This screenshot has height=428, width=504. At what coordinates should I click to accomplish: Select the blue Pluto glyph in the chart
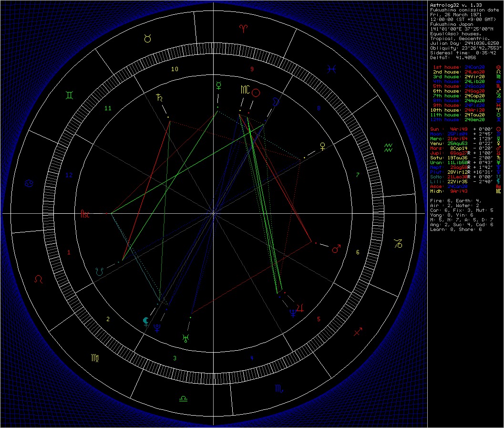click(x=157, y=328)
